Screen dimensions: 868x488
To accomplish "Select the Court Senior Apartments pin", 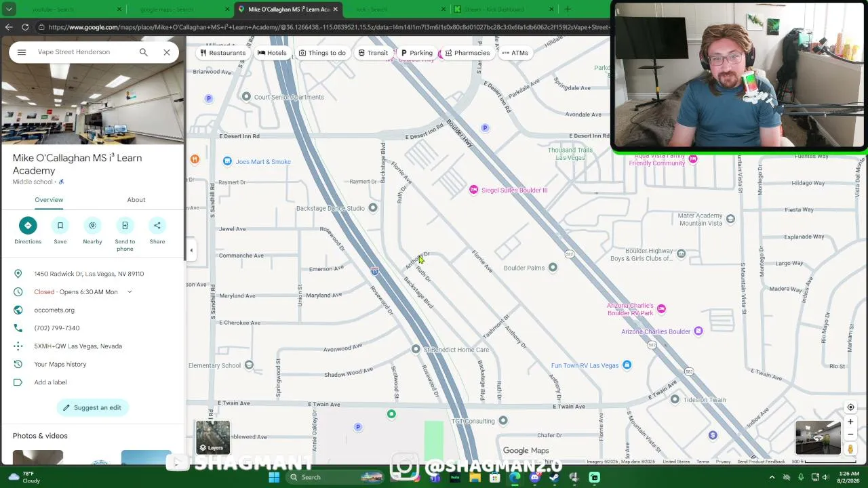I will [246, 97].
